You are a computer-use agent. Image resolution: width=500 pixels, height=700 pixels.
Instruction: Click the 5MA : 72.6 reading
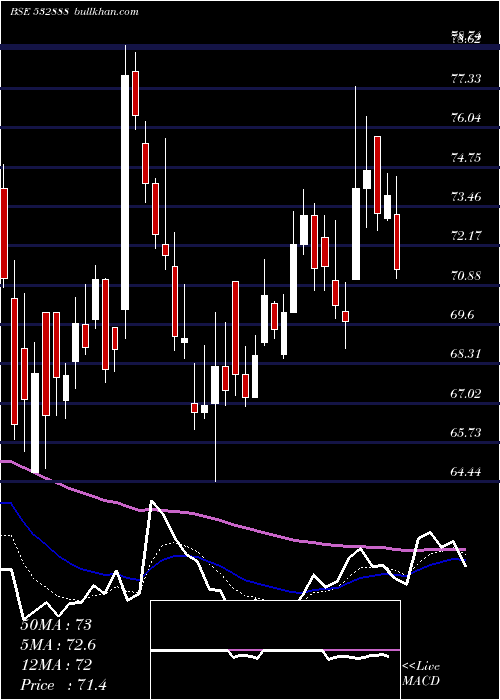click(x=58, y=645)
